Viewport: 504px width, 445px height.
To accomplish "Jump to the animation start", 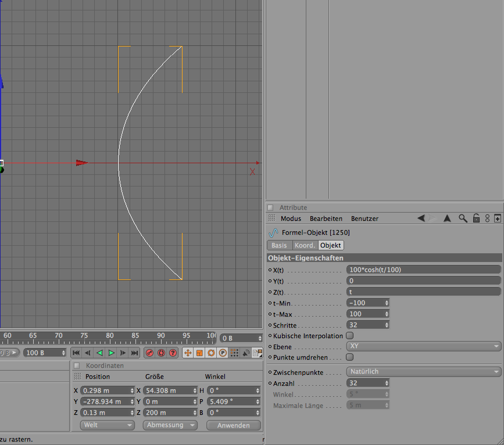I will 76,353.
